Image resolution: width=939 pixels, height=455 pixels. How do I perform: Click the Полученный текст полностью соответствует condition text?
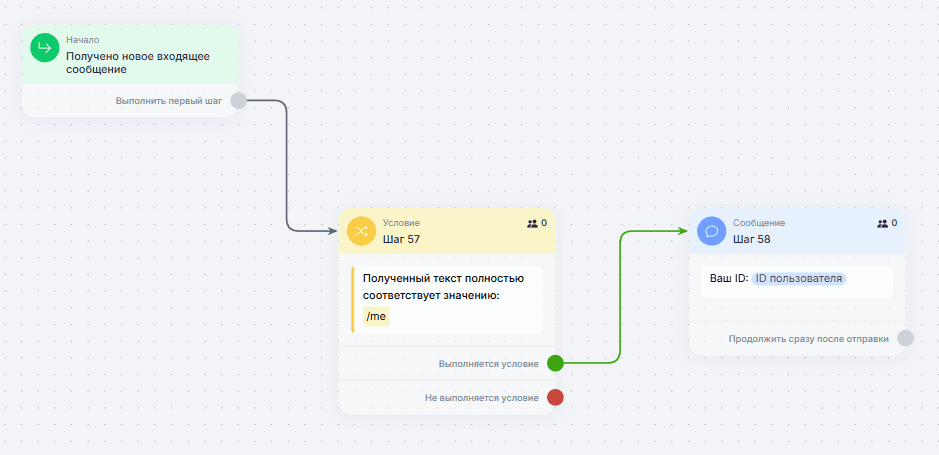[444, 286]
